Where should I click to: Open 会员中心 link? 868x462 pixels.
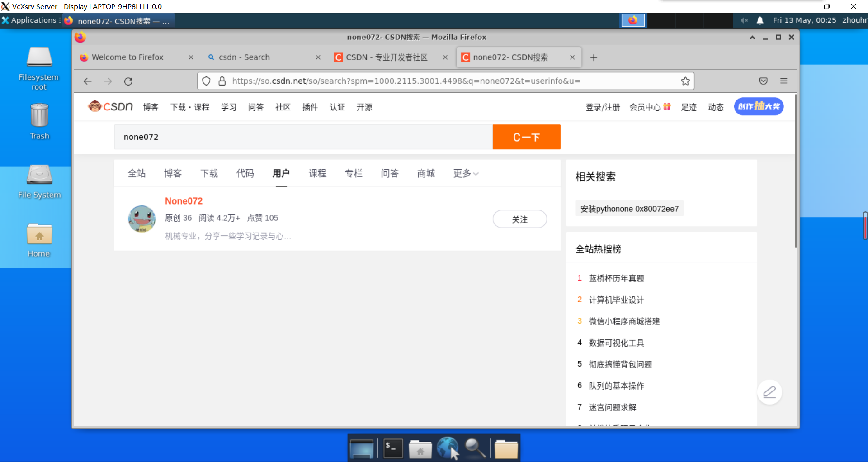(x=650, y=107)
